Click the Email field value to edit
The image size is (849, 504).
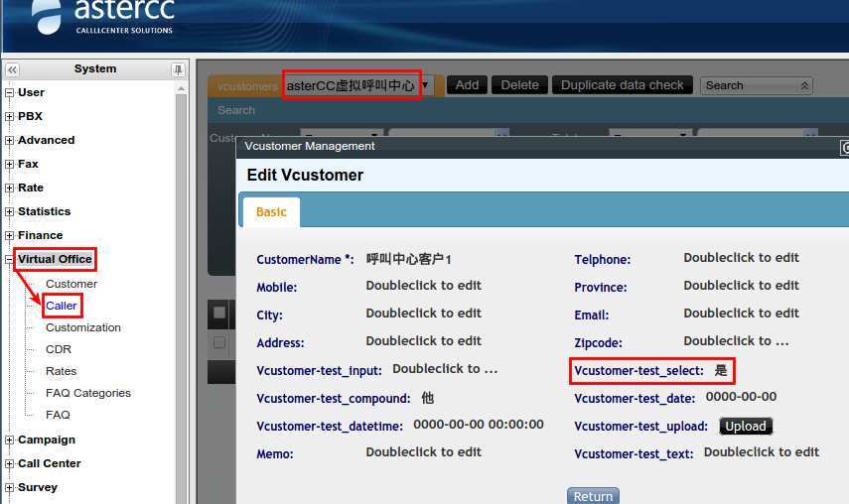pos(741,314)
